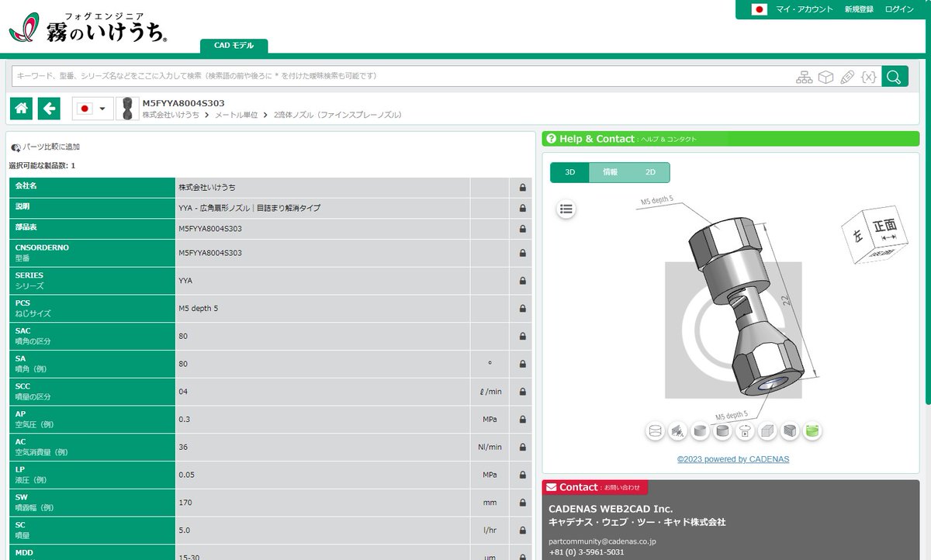Click the search magnifier button

(895, 77)
